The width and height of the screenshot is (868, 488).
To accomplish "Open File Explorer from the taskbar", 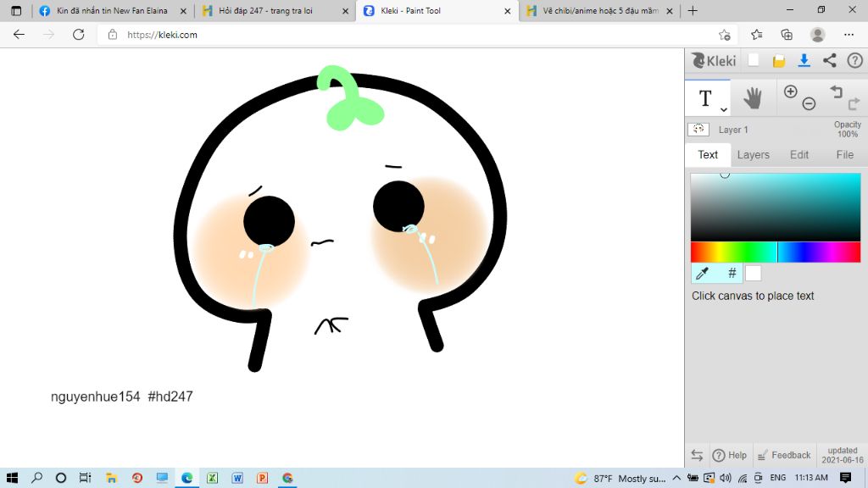I will pos(111,478).
